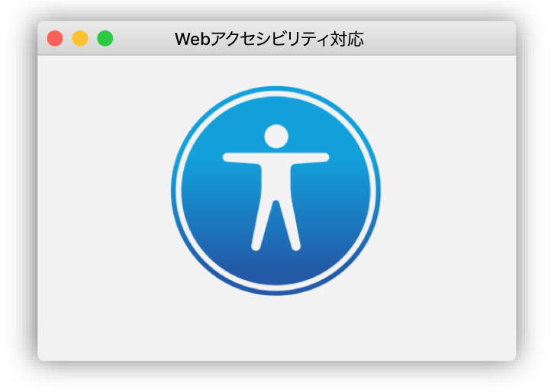Select the Webアクセシビリティ対応 title text
551x392 pixels.
point(269,39)
